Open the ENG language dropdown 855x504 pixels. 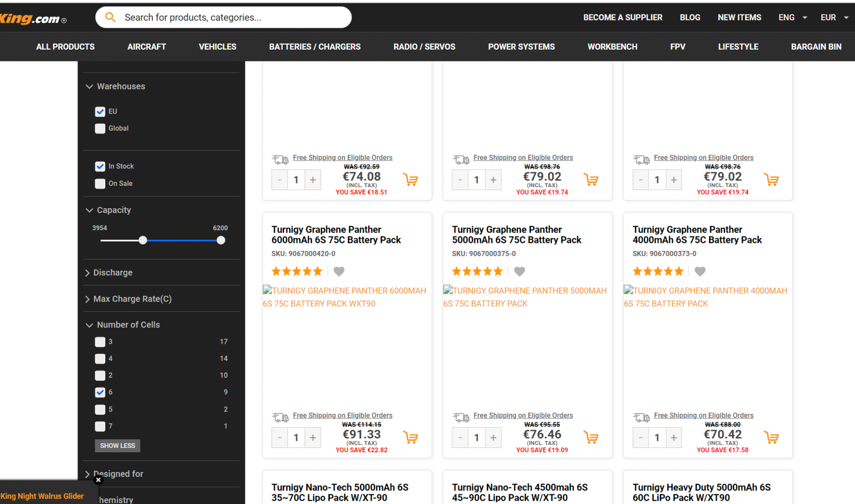click(x=792, y=18)
